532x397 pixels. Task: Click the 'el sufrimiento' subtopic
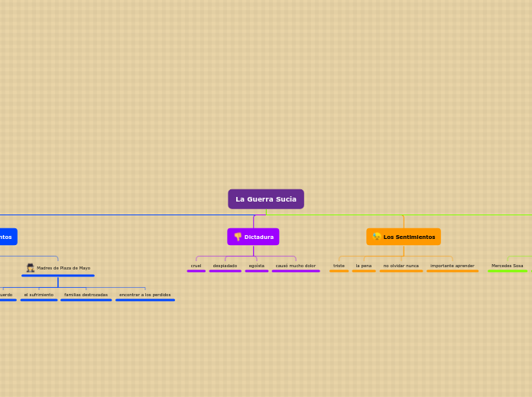(39, 295)
